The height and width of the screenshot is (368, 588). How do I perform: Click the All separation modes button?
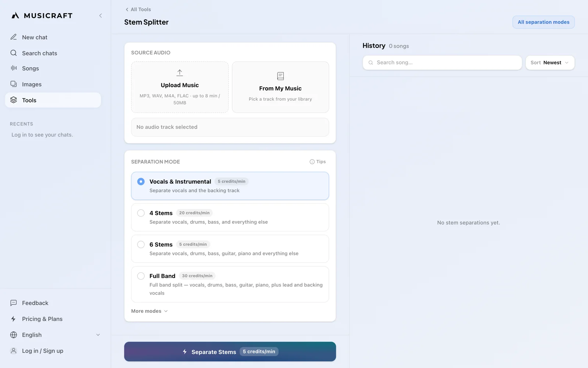click(543, 22)
